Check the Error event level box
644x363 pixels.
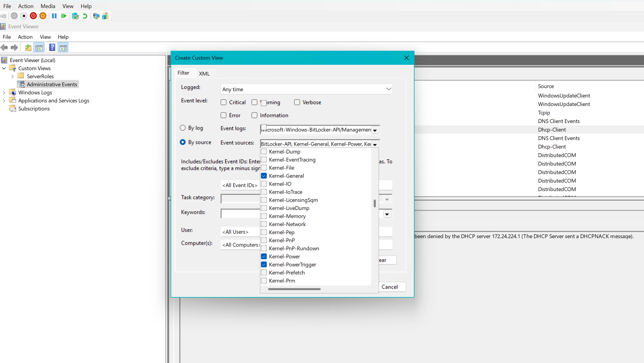(x=224, y=115)
